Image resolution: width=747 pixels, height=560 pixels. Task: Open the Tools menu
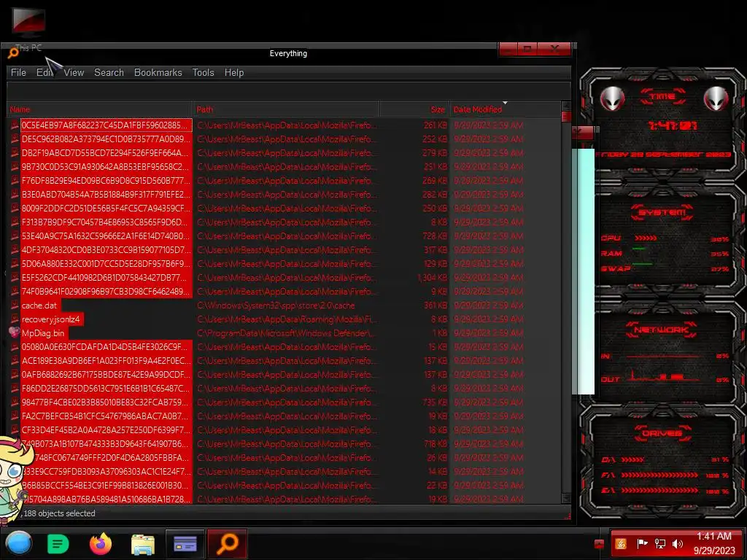[x=203, y=72]
